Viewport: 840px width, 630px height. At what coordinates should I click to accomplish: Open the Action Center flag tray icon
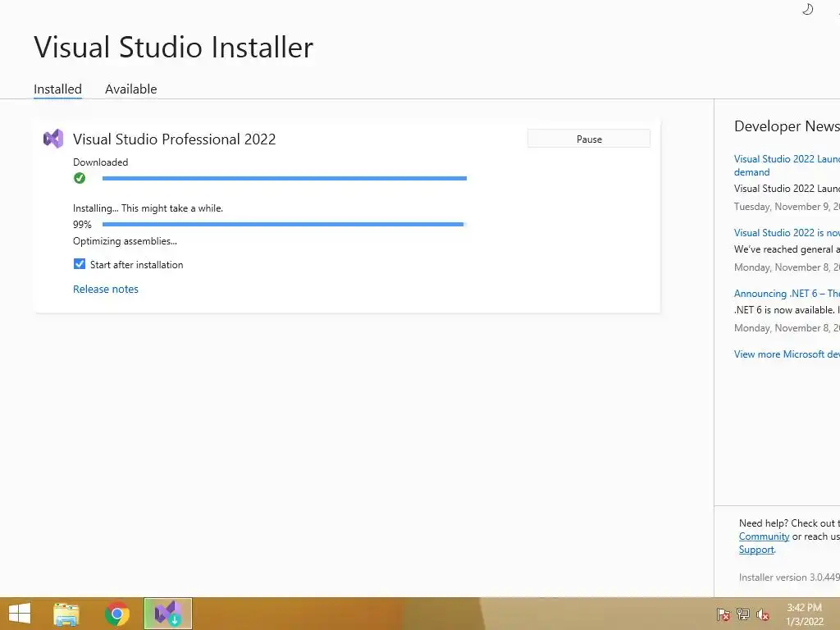[x=724, y=614]
